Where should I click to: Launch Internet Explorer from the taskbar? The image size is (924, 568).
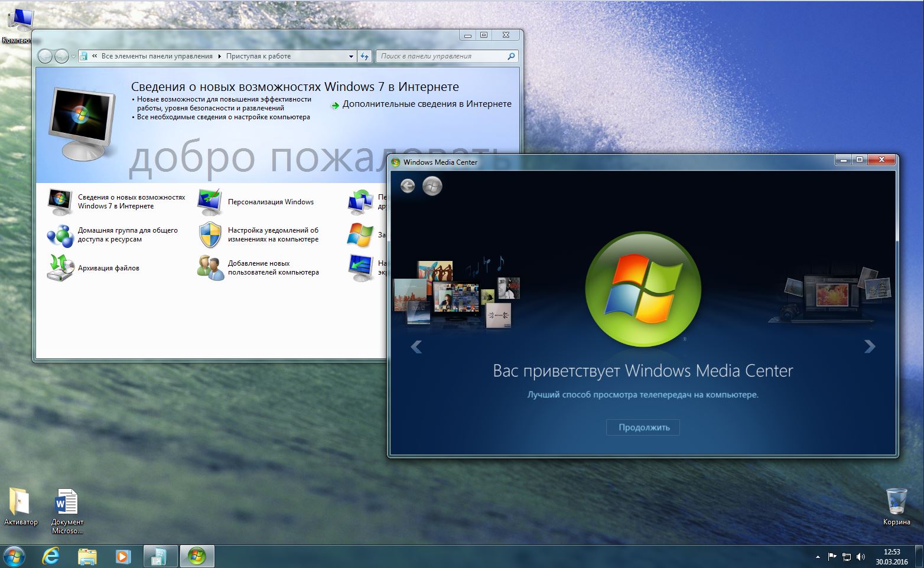point(51,556)
